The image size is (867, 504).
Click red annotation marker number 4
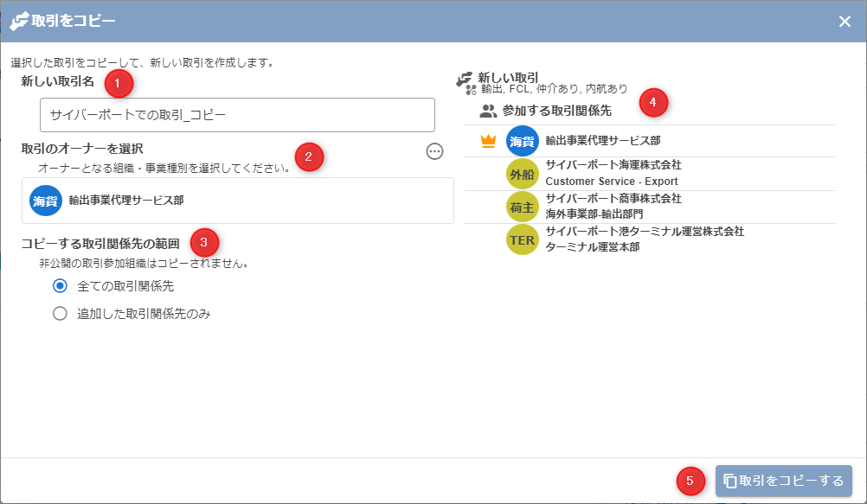[x=652, y=102]
